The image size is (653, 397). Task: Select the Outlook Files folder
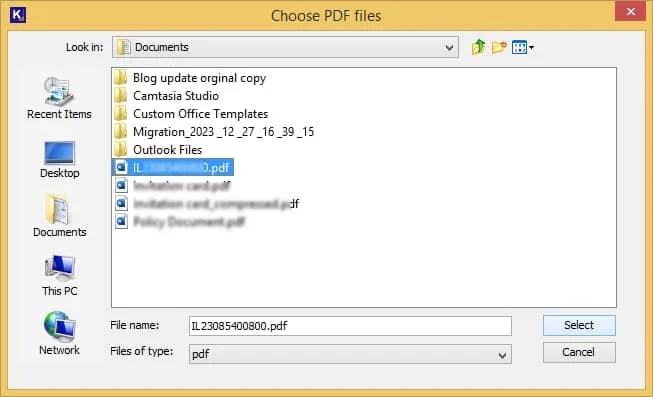click(x=167, y=150)
